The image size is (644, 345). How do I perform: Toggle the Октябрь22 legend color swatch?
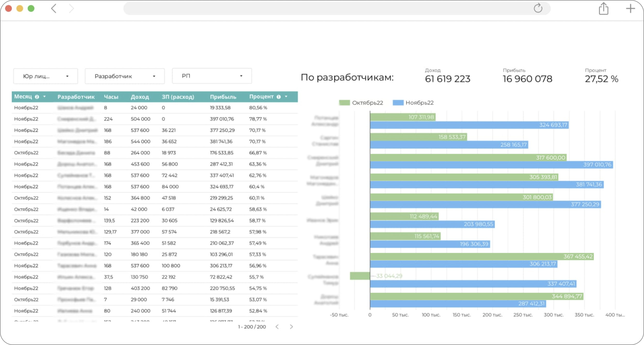[344, 103]
